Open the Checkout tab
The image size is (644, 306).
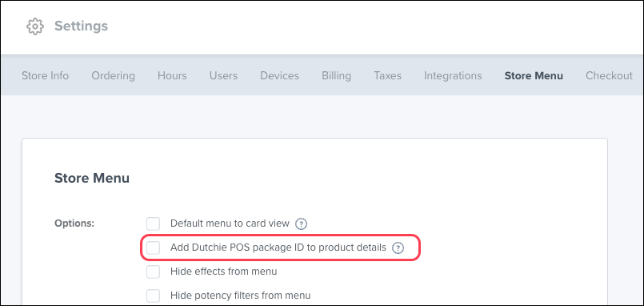(609, 75)
